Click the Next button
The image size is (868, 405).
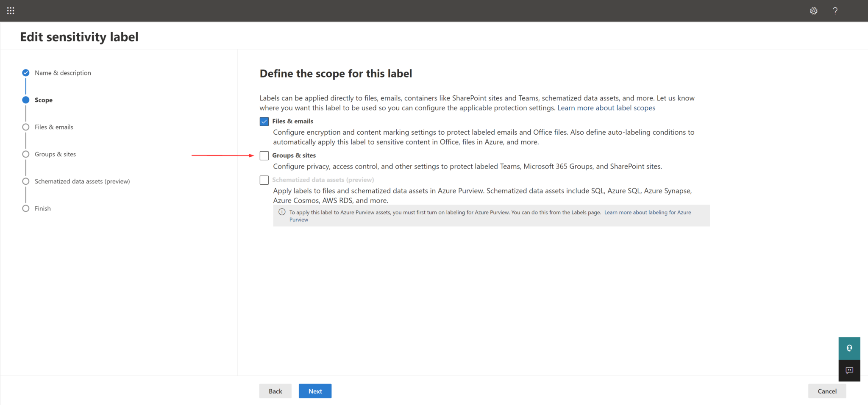click(x=315, y=391)
